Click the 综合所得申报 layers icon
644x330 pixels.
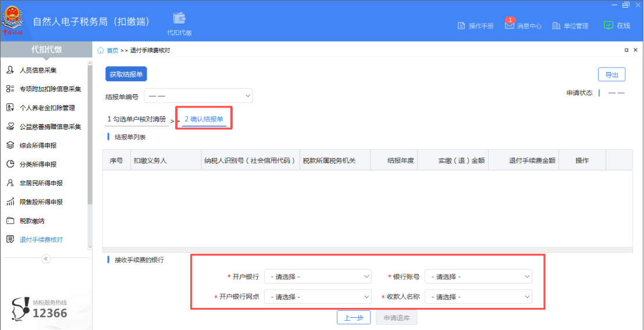point(10,145)
